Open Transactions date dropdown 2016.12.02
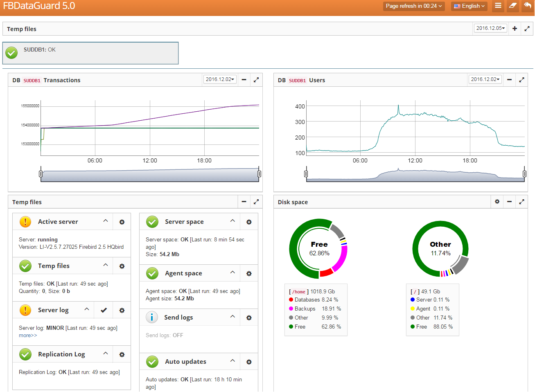535x392 pixels. click(x=220, y=79)
